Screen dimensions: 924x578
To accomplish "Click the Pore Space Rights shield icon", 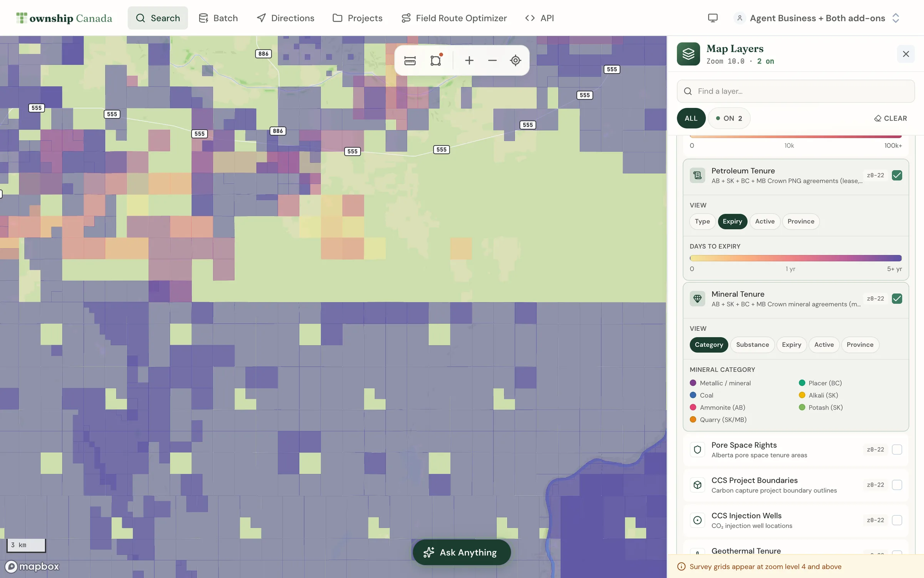I will tap(697, 450).
